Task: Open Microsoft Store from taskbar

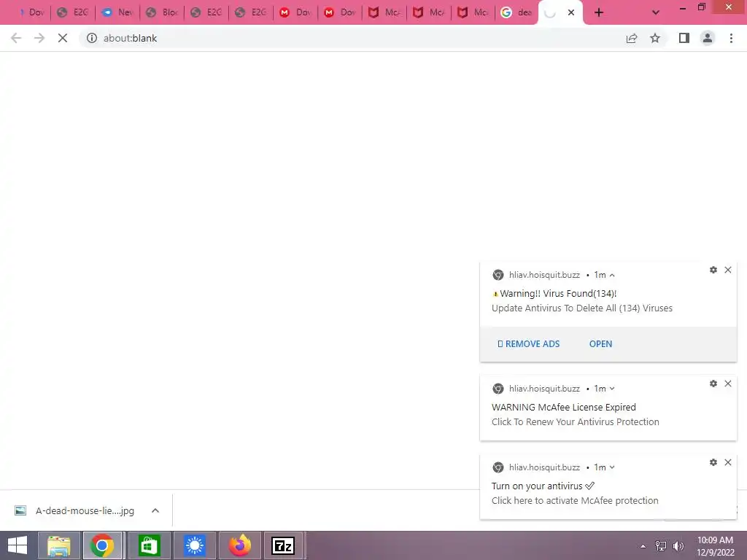Action: tap(149, 545)
